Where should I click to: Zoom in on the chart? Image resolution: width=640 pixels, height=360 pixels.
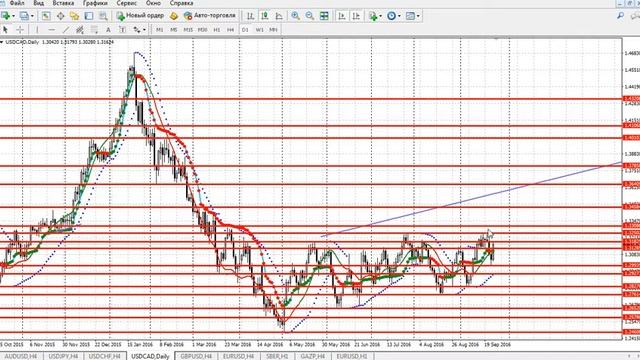[x=296, y=16]
